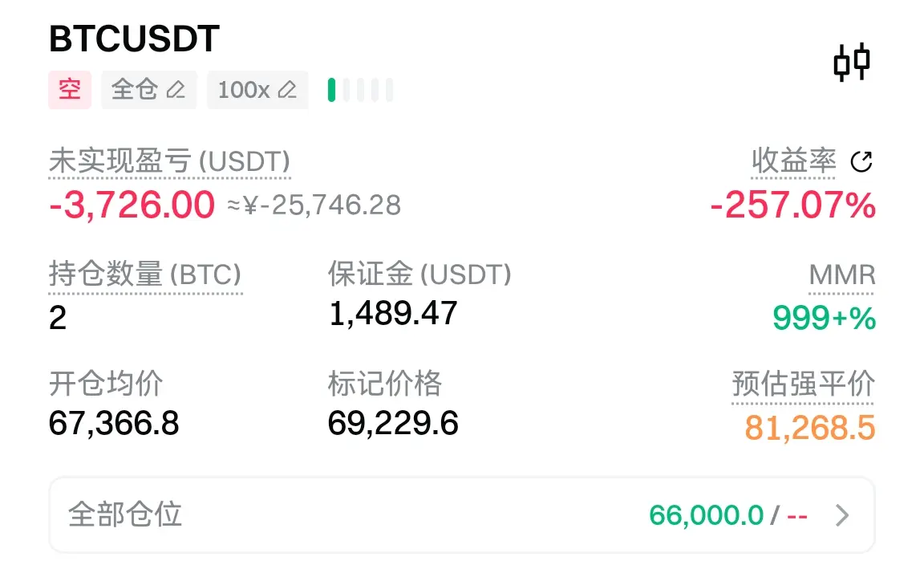Tap the red 空 position badge
924x561 pixels.
coord(70,90)
